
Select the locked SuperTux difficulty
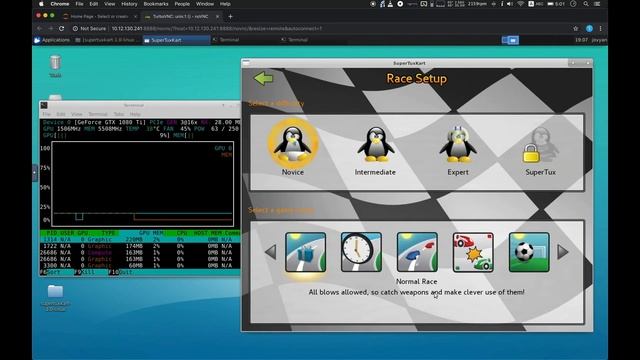point(540,151)
